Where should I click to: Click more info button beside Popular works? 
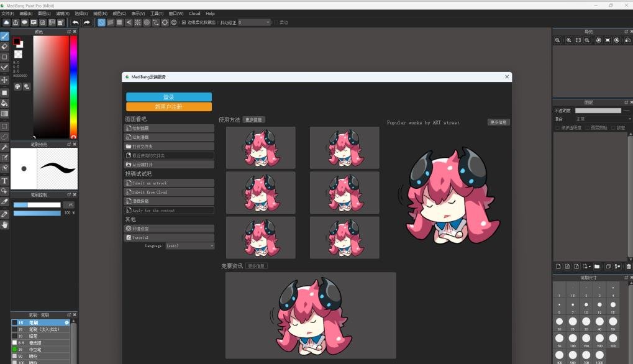tap(498, 122)
